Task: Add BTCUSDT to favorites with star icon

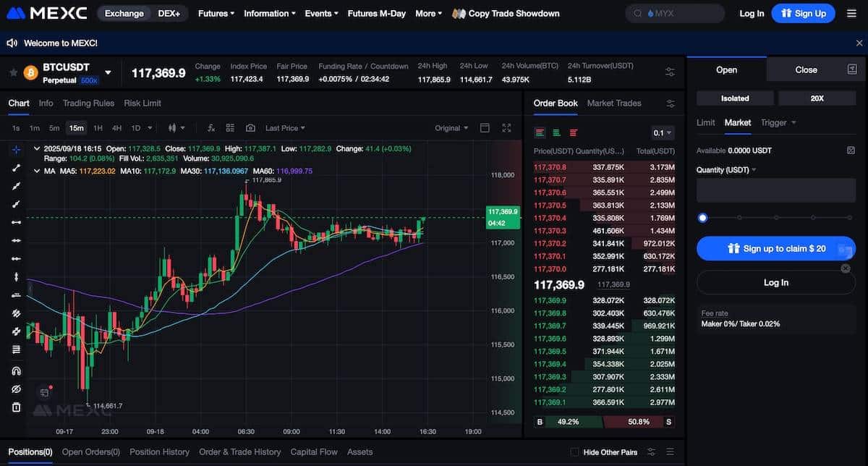Action: pyautogui.click(x=13, y=72)
